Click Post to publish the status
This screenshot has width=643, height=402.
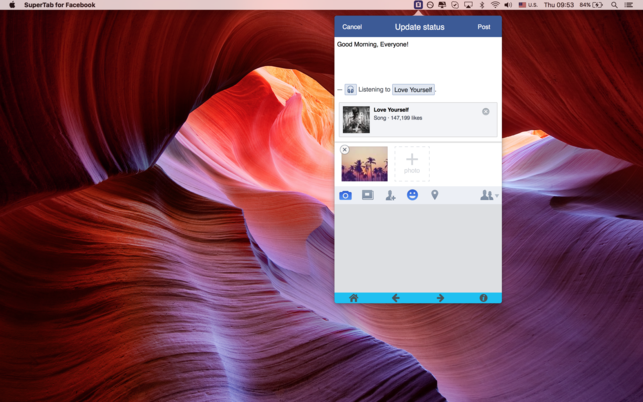484,27
